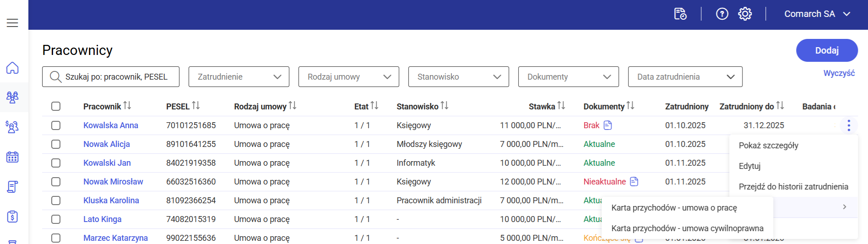This screenshot has width=868, height=244.
Task: Click document icon next to Nieaktualne status
Action: click(634, 182)
